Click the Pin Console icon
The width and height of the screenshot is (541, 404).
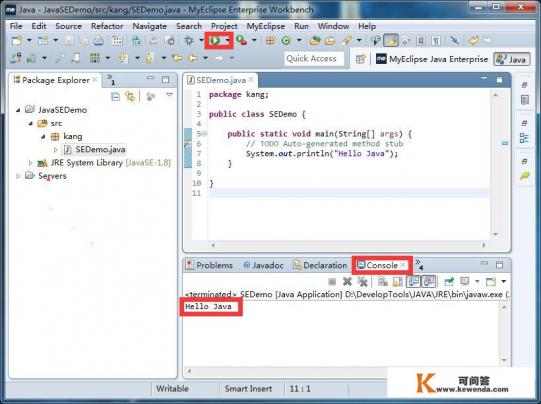point(449,282)
